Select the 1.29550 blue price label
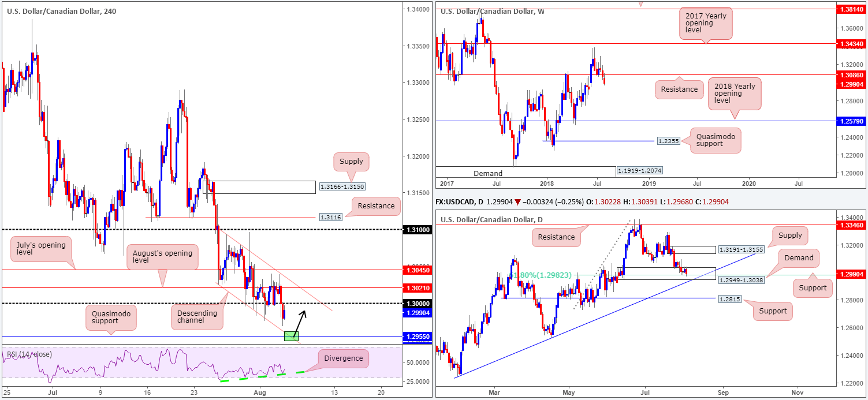 click(x=418, y=336)
